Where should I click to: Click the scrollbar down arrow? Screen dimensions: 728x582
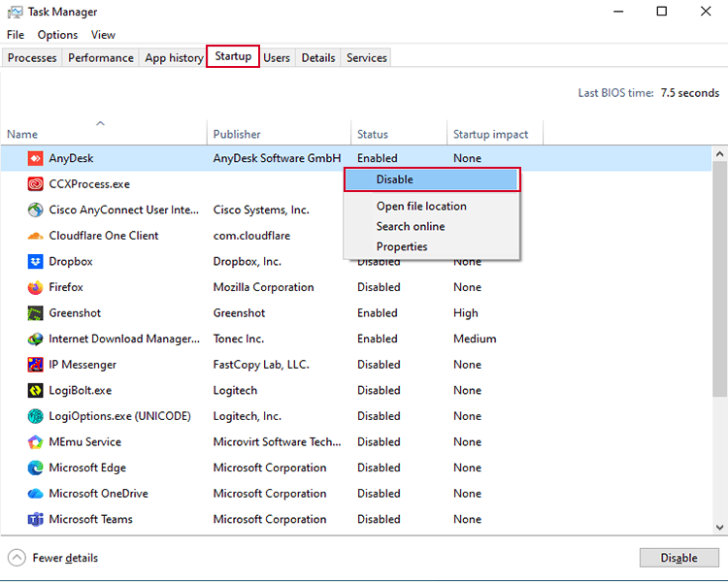tap(719, 528)
